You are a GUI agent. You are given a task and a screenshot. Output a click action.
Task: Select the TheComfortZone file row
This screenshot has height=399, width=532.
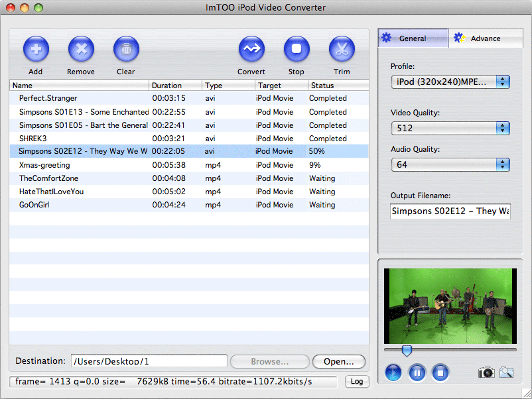click(x=189, y=178)
